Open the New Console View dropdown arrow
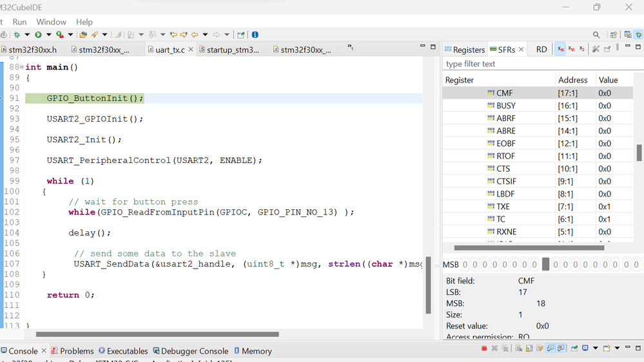The width and height of the screenshot is (644, 362). click(x=617, y=348)
